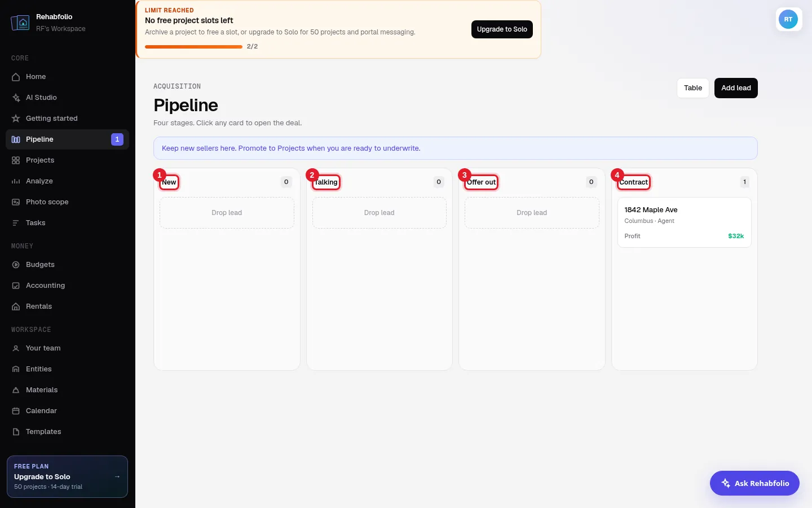Viewport: 812px width, 508px height.
Task: Click the Rehabfolio logo icon
Action: coord(20,23)
